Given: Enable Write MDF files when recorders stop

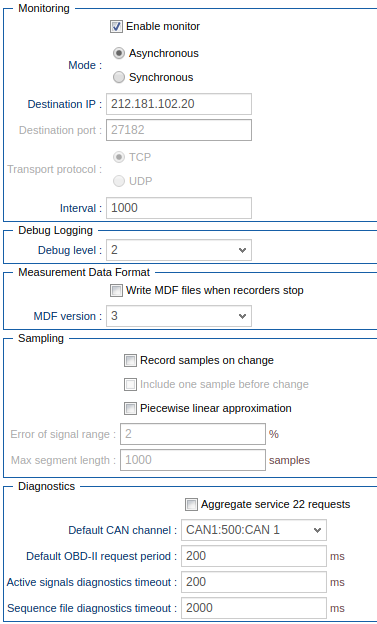Looking at the screenshot, I should pyautogui.click(x=116, y=291).
